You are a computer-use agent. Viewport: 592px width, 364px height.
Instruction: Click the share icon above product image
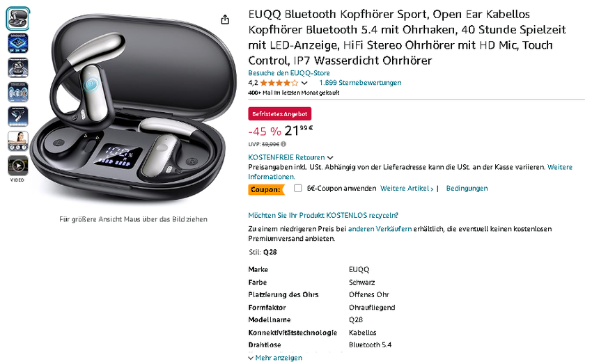click(225, 19)
